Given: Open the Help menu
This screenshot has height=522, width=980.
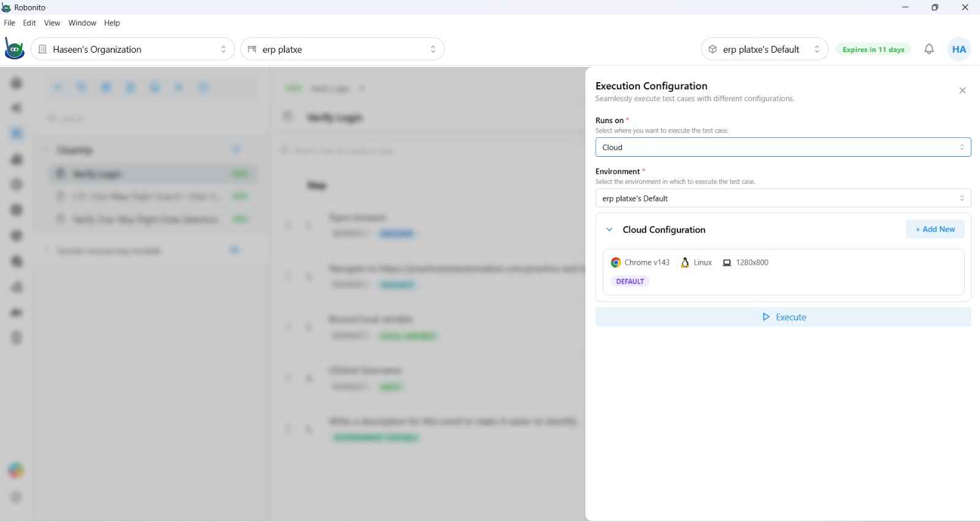Looking at the screenshot, I should click(x=112, y=23).
